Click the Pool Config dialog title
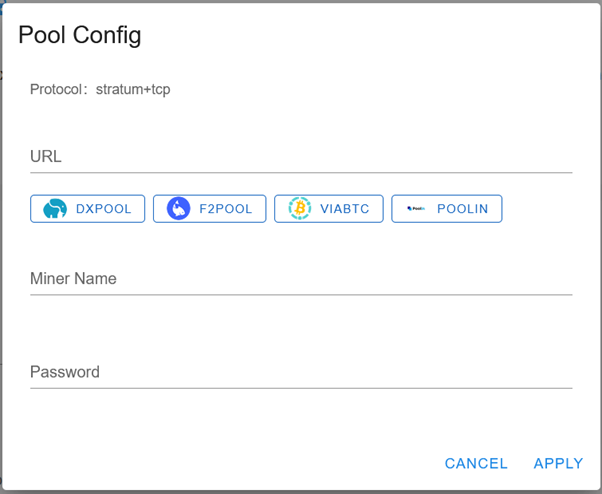The height and width of the screenshot is (494, 602). [x=80, y=35]
